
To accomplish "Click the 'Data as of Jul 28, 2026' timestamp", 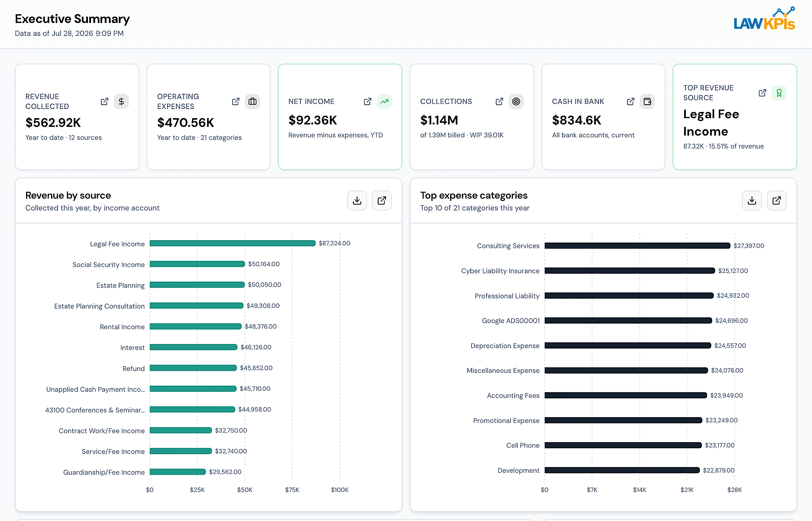I will click(x=69, y=33).
